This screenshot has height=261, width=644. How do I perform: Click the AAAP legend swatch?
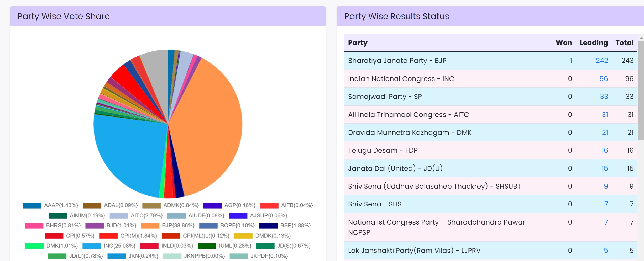point(32,205)
